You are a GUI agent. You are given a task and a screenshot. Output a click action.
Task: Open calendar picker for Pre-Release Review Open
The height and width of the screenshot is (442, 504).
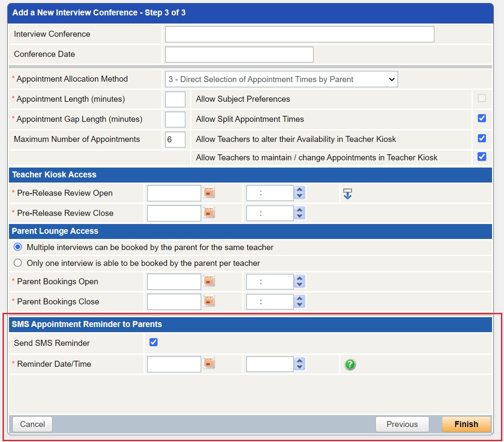[209, 193]
